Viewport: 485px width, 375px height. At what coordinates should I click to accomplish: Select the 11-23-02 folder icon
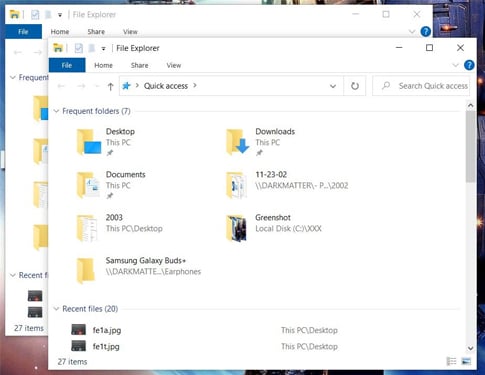237,185
